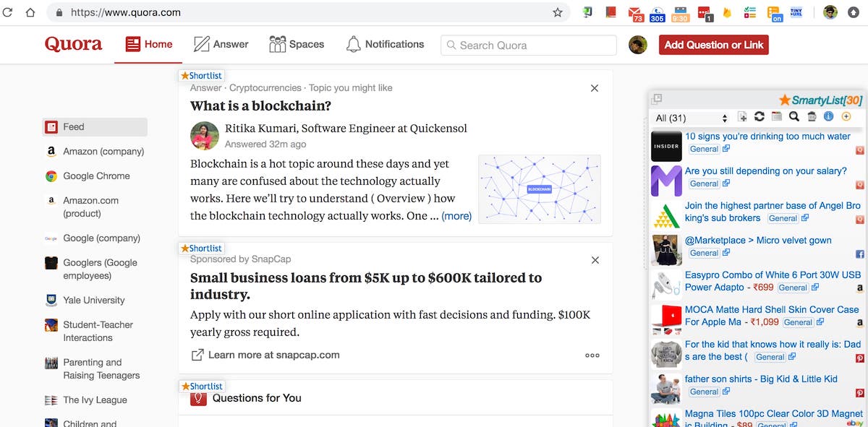Click the orange plus circle icon in SmartyList
The height and width of the screenshot is (427, 868).
pos(846,117)
